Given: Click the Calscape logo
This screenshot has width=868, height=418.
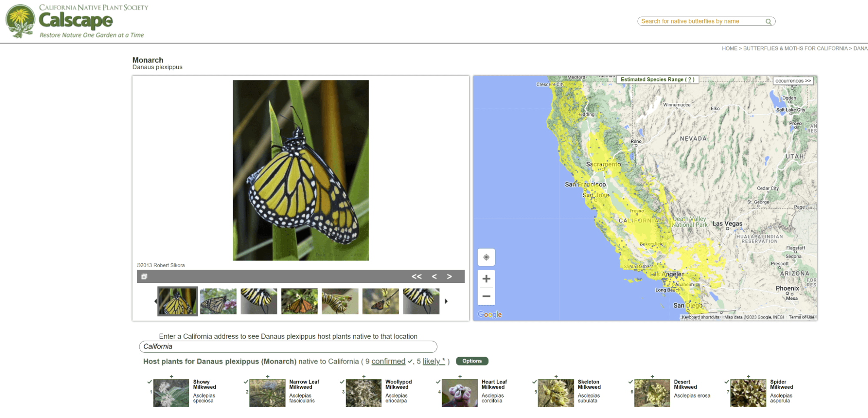Looking at the screenshot, I should (76, 21).
